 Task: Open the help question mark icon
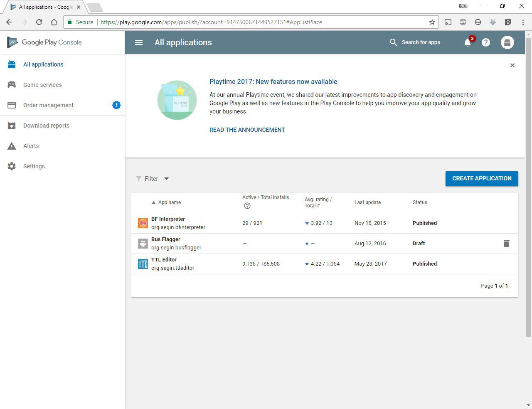tap(486, 42)
